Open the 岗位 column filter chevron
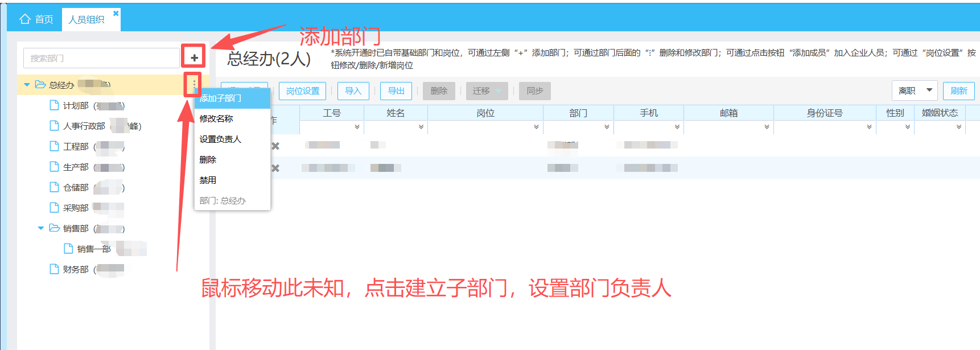The width and height of the screenshot is (980, 350). click(x=536, y=127)
